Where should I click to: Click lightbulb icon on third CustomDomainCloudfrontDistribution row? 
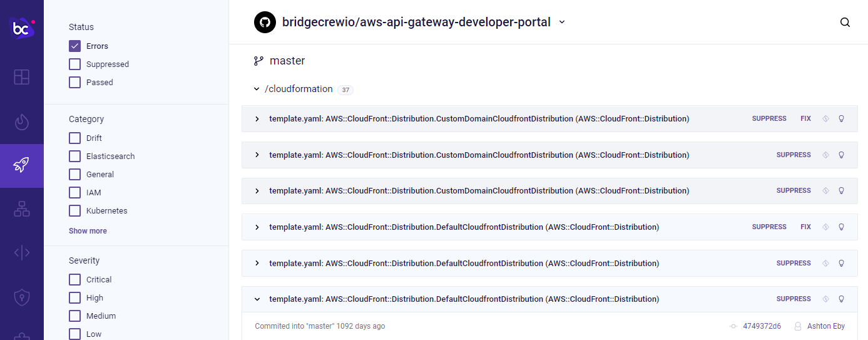(841, 190)
